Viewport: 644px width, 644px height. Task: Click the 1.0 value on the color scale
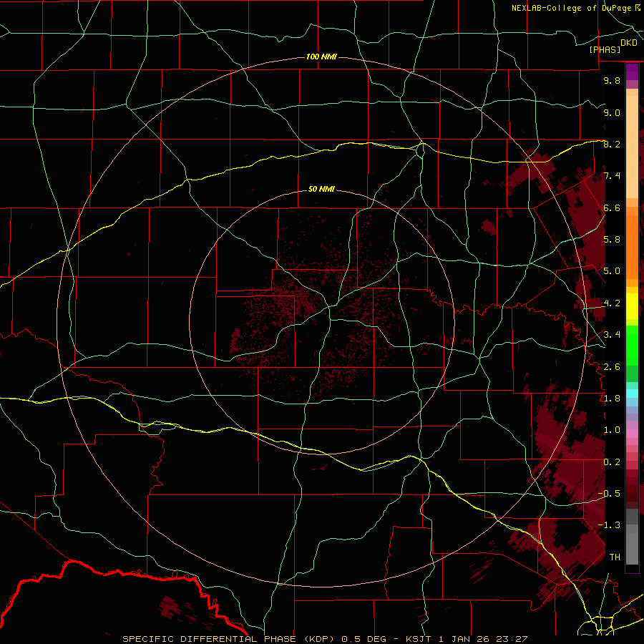coord(612,429)
